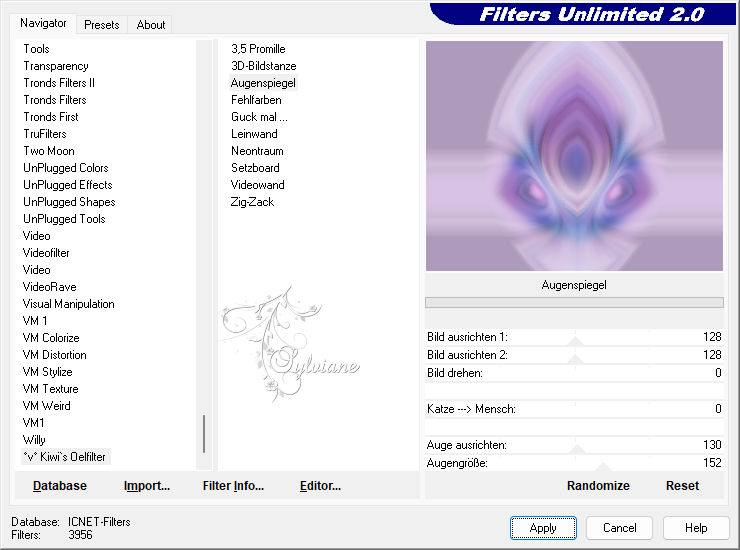The width and height of the screenshot is (740, 550).
Task: Select UnPlugged Shapes category
Action: [x=69, y=202]
